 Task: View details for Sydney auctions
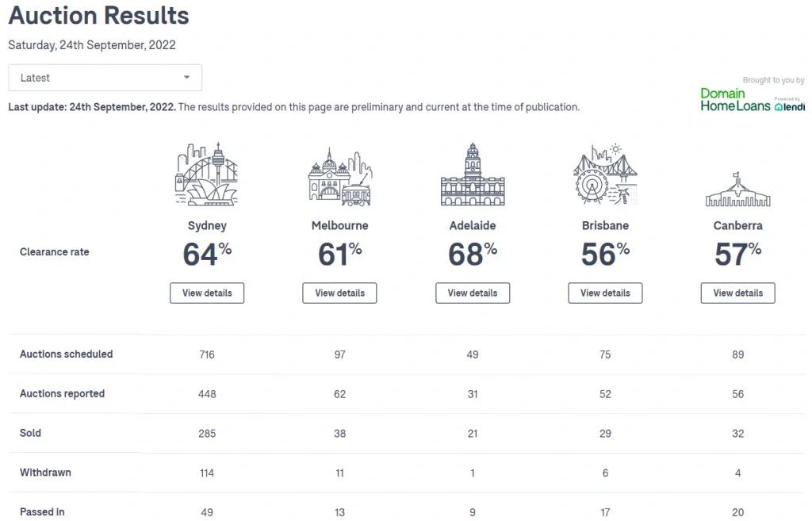207,293
